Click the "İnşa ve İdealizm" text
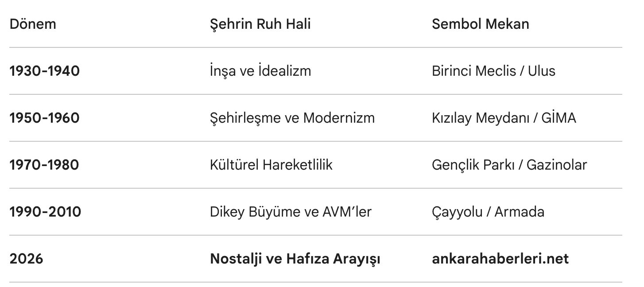 pyautogui.click(x=260, y=71)
